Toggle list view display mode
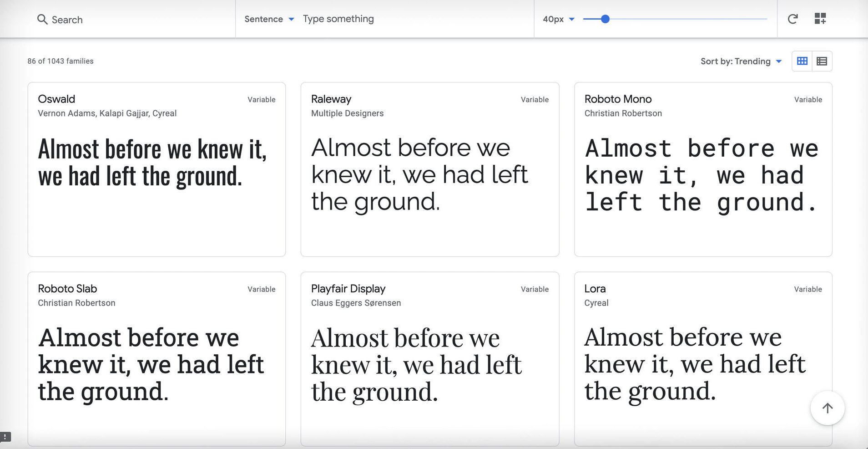The height and width of the screenshot is (449, 868). click(x=822, y=61)
